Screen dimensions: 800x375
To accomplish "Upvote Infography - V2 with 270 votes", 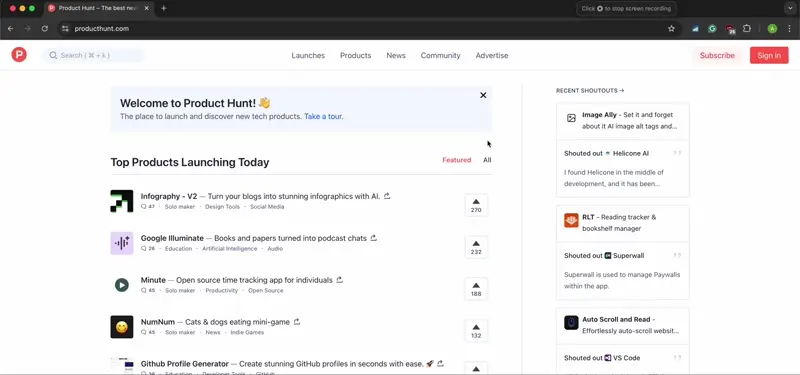I will coord(476,205).
